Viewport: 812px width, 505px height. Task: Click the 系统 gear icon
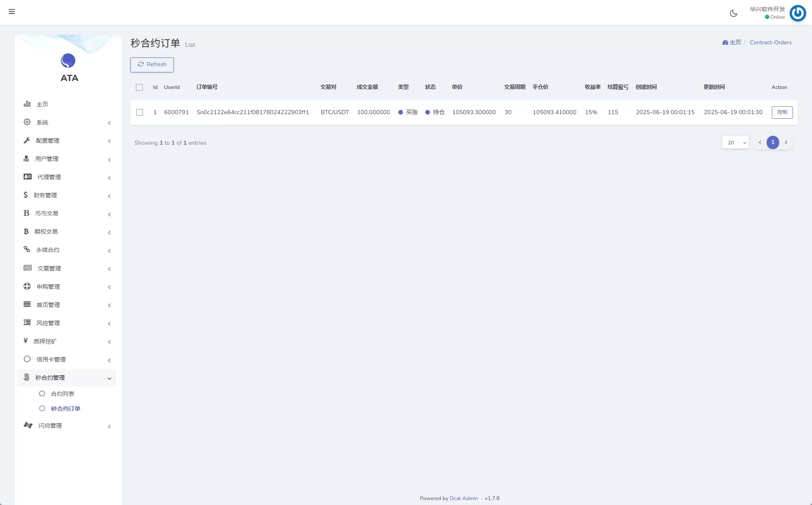(27, 122)
